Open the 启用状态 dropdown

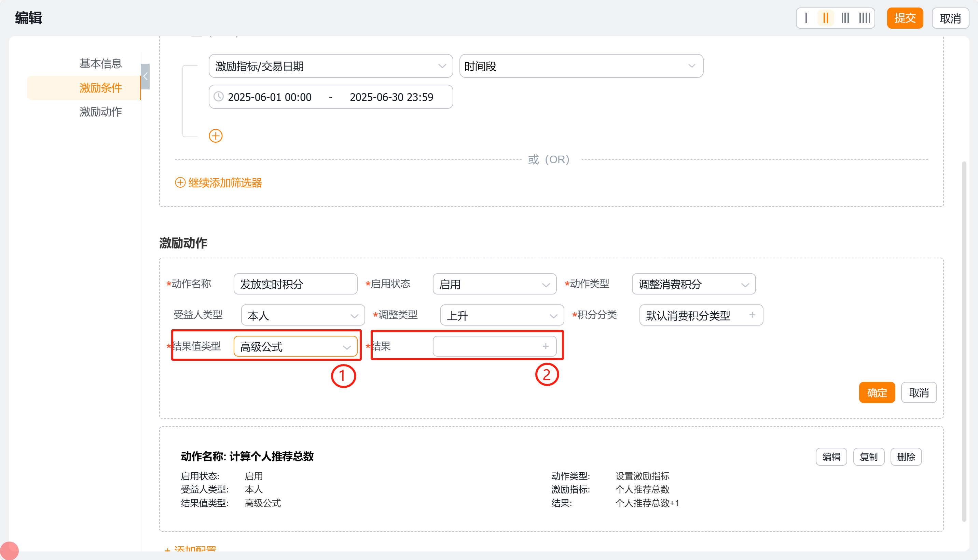[x=494, y=284]
